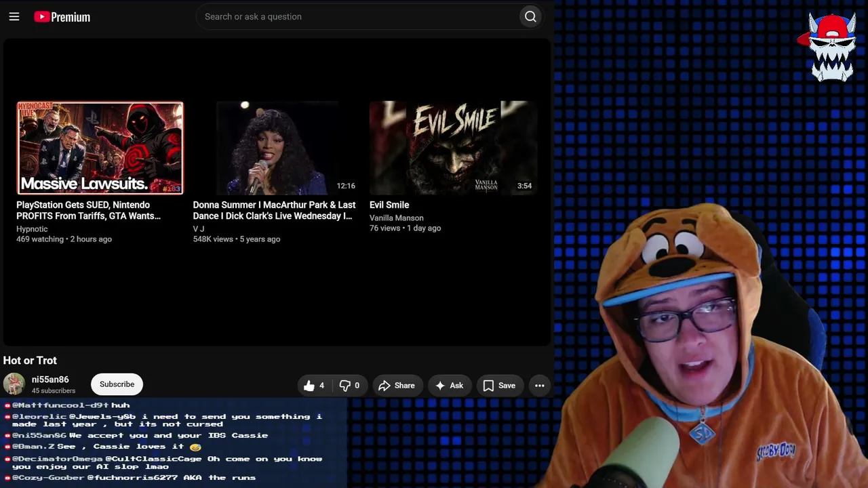This screenshot has width=868, height=488.
Task: Open the Donna Summer video thumbnail
Action: 277,148
